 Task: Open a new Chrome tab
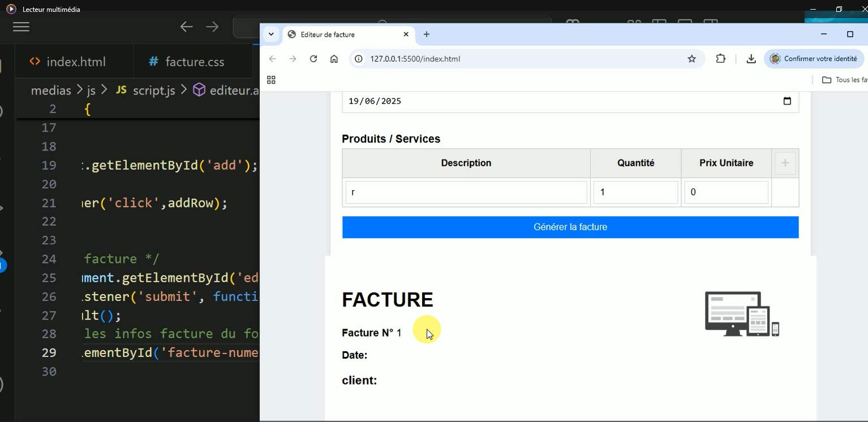[427, 35]
